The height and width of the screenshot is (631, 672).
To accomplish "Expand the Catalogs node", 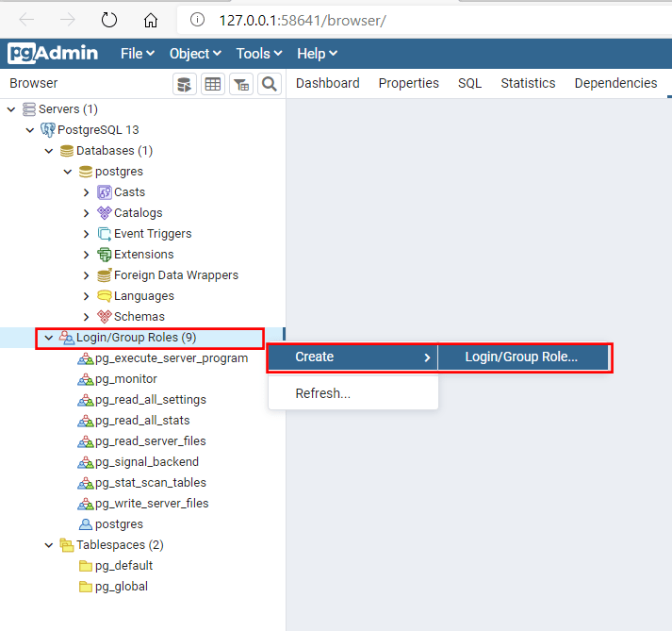I will pos(86,213).
